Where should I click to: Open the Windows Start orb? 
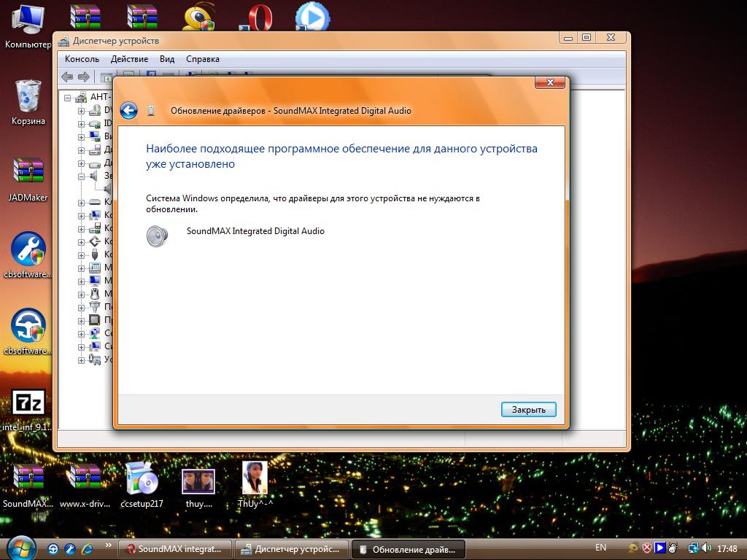click(x=20, y=548)
